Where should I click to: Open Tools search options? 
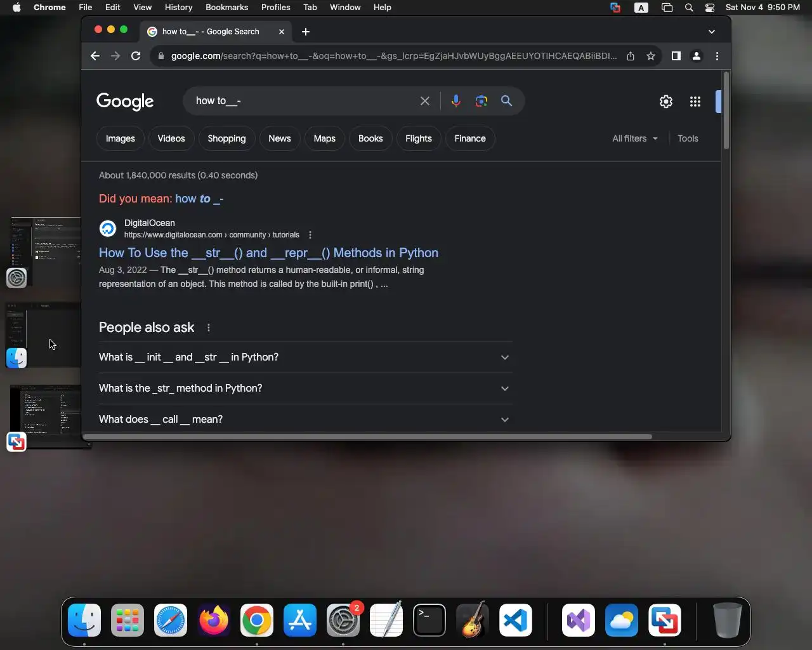pyautogui.click(x=688, y=138)
